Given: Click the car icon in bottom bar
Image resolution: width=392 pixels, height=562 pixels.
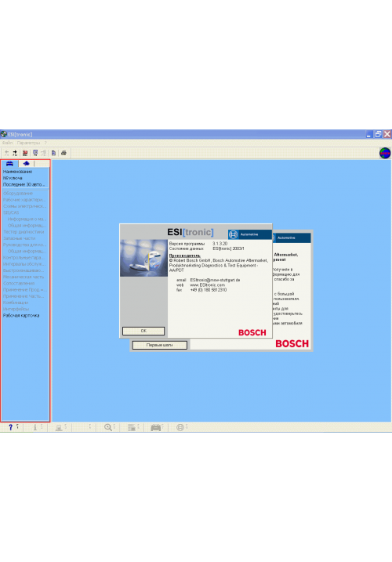Looking at the screenshot, I should coord(156,428).
